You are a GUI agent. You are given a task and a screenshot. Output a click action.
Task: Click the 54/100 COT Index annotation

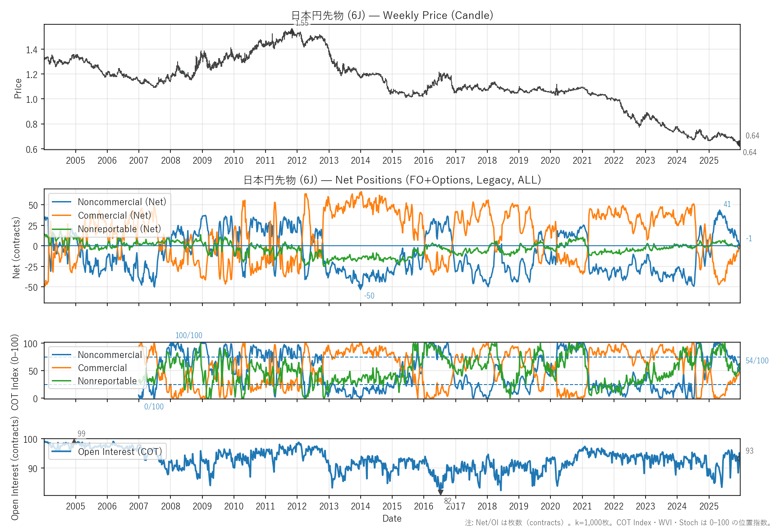coord(757,361)
